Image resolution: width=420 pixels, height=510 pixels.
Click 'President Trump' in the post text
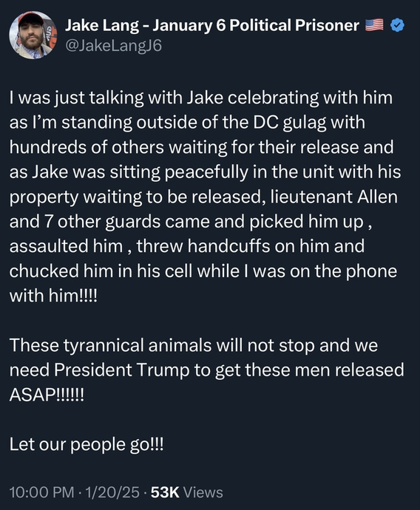coord(121,370)
